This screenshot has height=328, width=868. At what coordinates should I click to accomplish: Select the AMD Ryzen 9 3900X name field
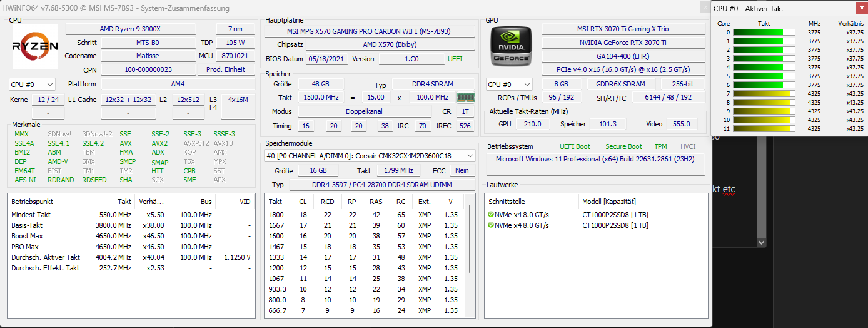point(130,29)
